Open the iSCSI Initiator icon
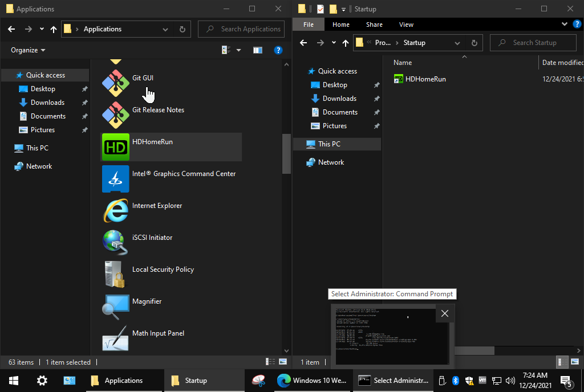584x392 pixels. (116, 243)
